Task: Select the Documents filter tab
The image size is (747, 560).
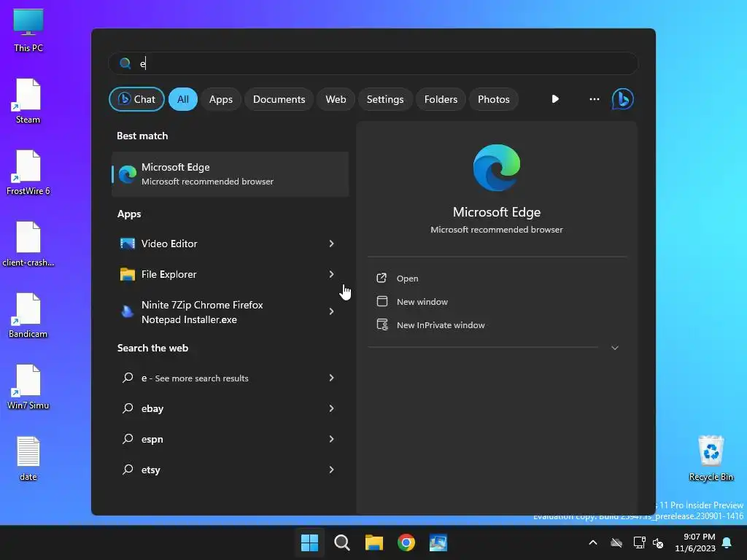Action: (x=279, y=99)
